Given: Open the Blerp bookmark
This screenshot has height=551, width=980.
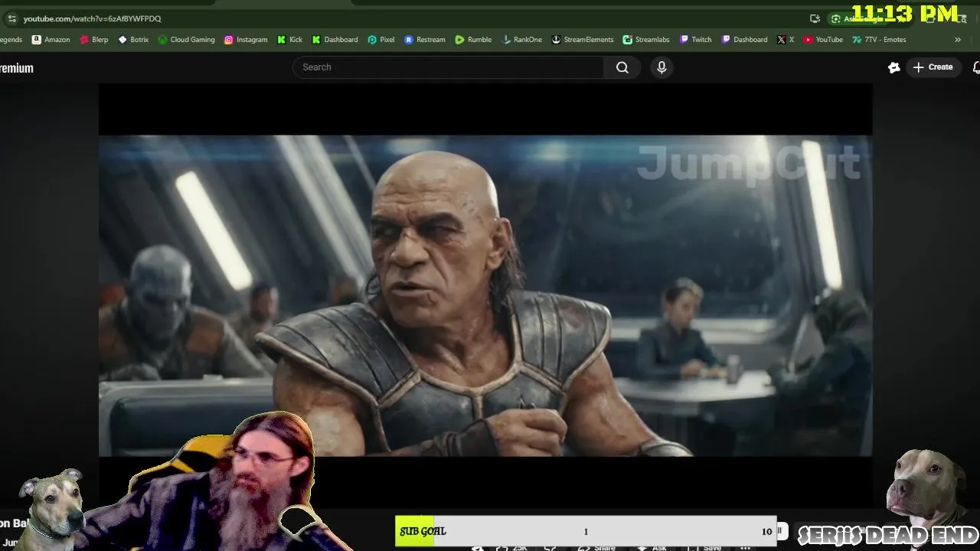Looking at the screenshot, I should coord(94,40).
